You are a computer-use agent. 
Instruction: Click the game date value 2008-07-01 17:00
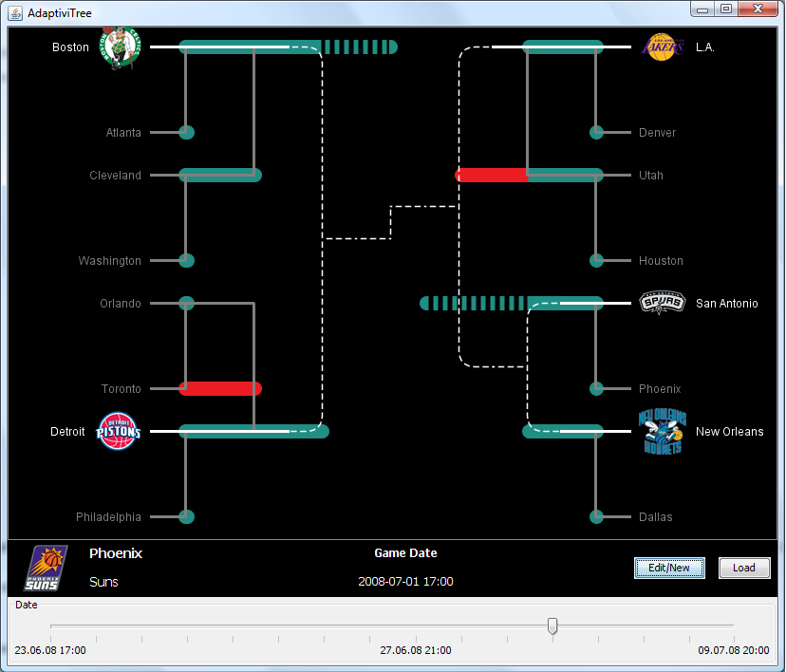tap(405, 581)
